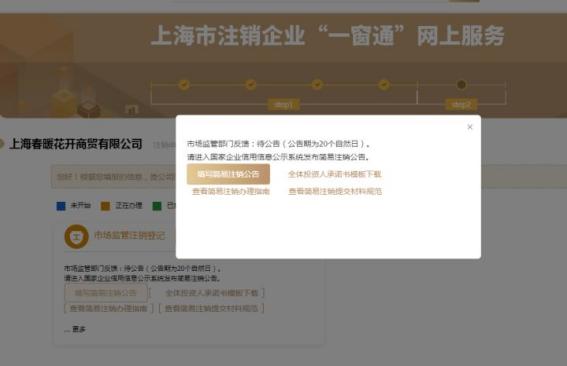Click background 全体投资人承诺书模板下载 bracket link
The height and width of the screenshot is (366, 567).
(212, 293)
